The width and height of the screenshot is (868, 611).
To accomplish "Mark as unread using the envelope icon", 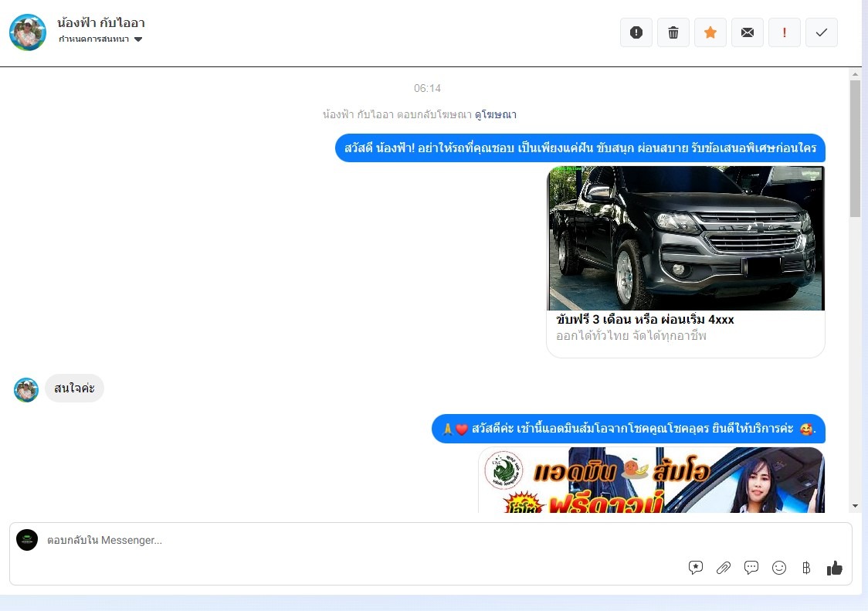I will click(748, 32).
